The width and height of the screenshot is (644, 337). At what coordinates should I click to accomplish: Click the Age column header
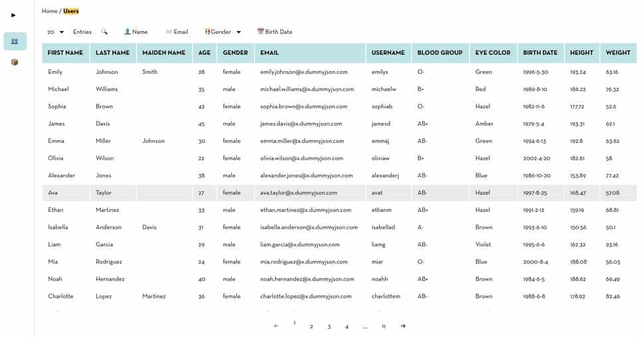click(204, 53)
